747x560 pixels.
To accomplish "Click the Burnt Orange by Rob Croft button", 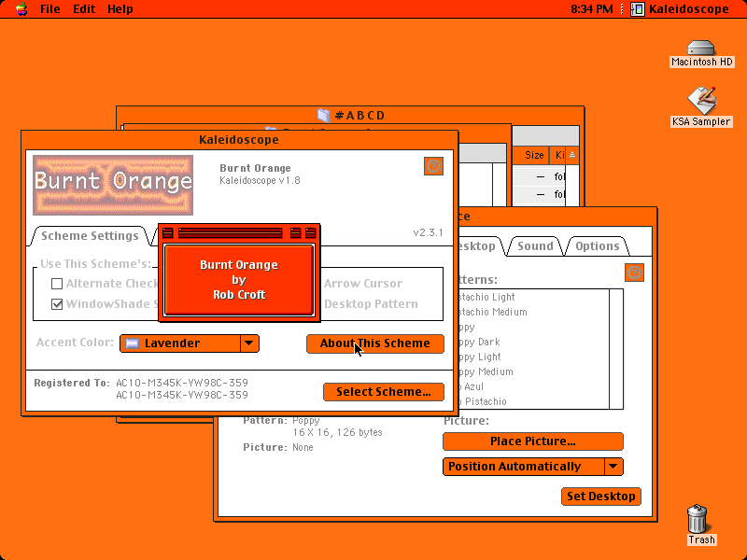I will click(x=239, y=280).
